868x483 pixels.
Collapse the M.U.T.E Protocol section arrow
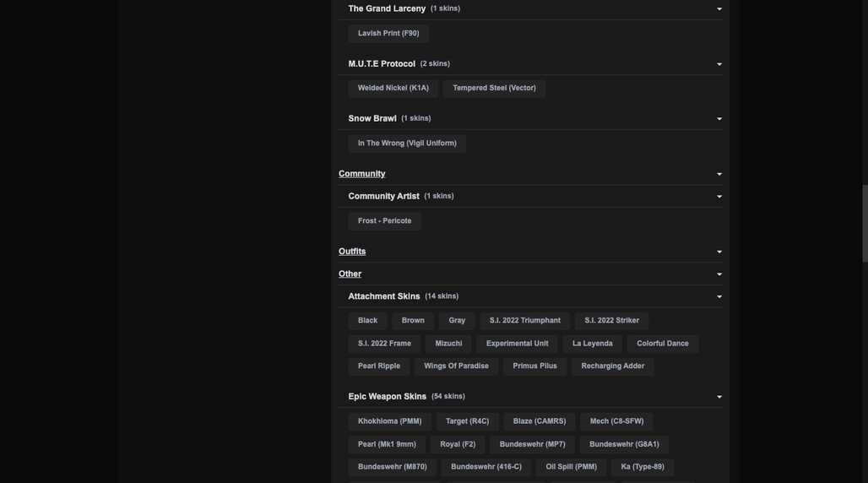719,64
